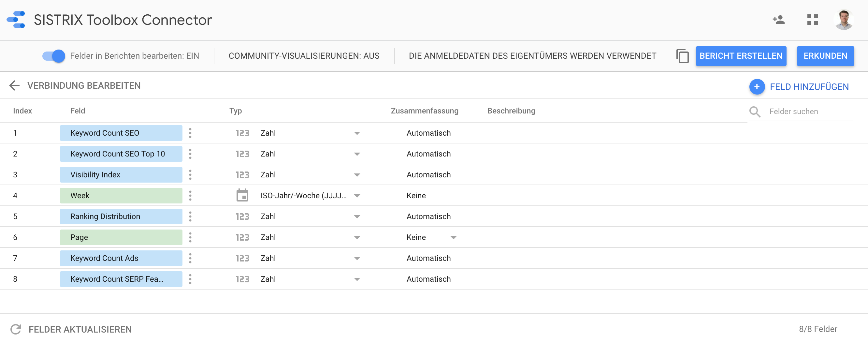Open the Google apps grid icon
This screenshot has width=868, height=343.
(812, 20)
